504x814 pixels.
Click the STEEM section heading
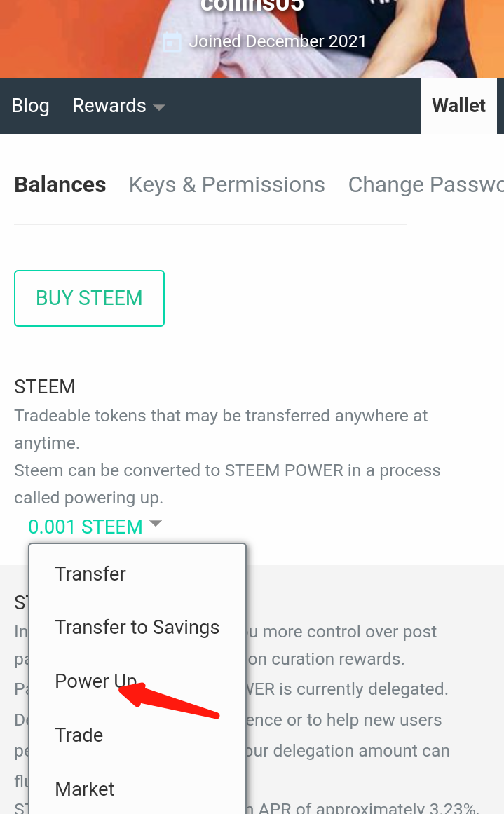(45, 387)
